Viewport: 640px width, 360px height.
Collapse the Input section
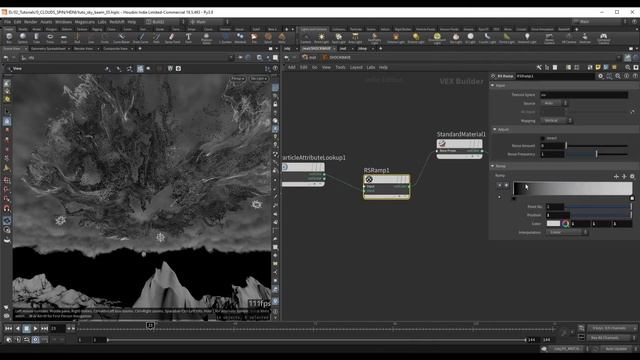point(493,86)
